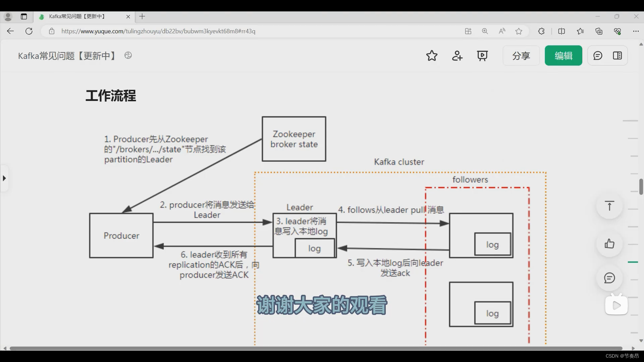The height and width of the screenshot is (362, 644).
Task: Click the vertical page scrollbar thumb
Action: tap(641, 186)
